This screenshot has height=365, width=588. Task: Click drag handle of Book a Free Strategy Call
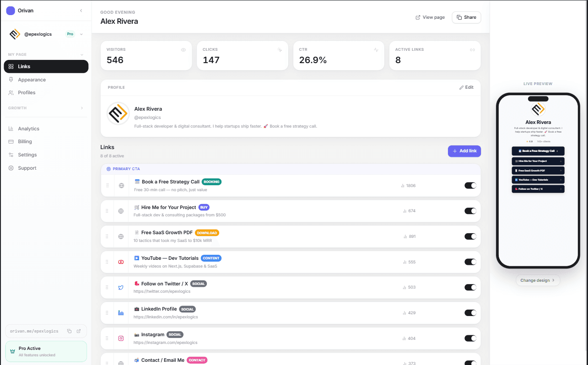tap(108, 185)
